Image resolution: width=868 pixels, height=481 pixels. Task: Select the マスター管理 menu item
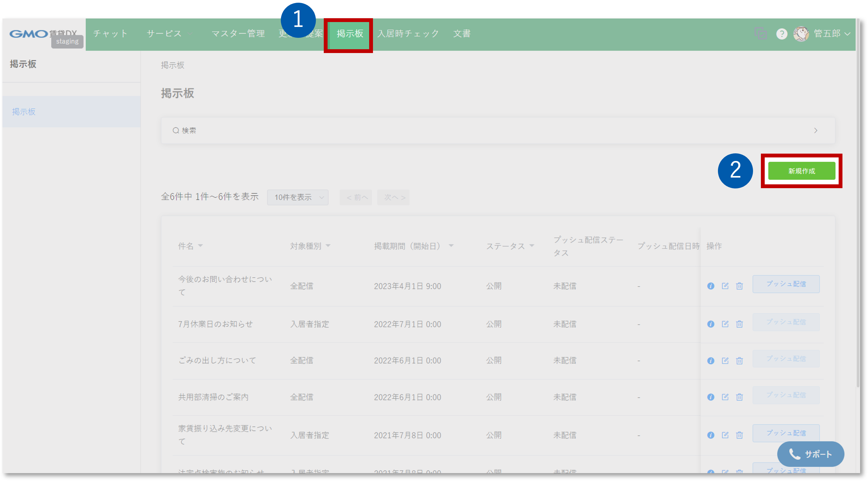pyautogui.click(x=238, y=34)
